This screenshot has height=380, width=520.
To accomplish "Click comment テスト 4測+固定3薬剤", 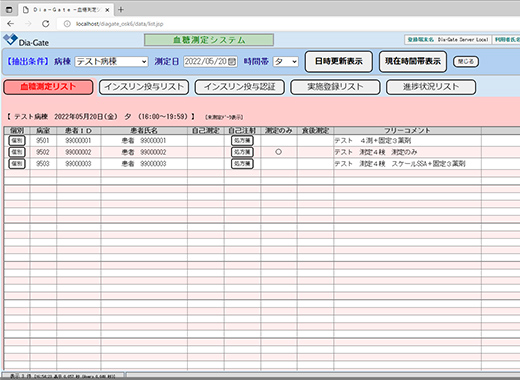I will point(373,141).
